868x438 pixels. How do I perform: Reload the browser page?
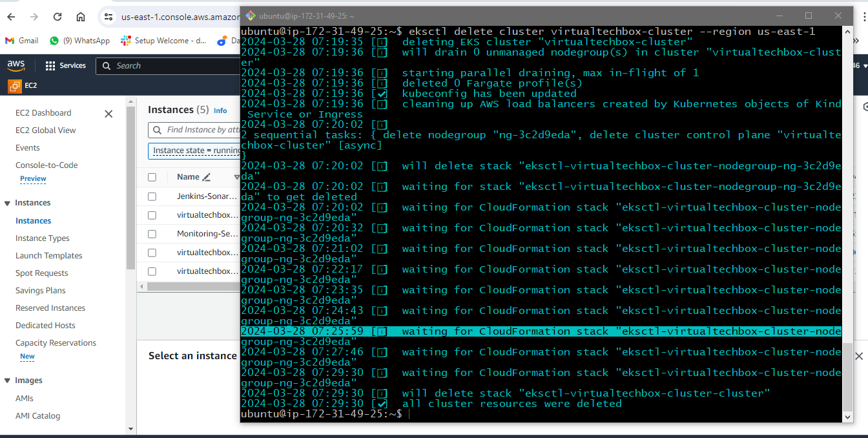[x=57, y=17]
